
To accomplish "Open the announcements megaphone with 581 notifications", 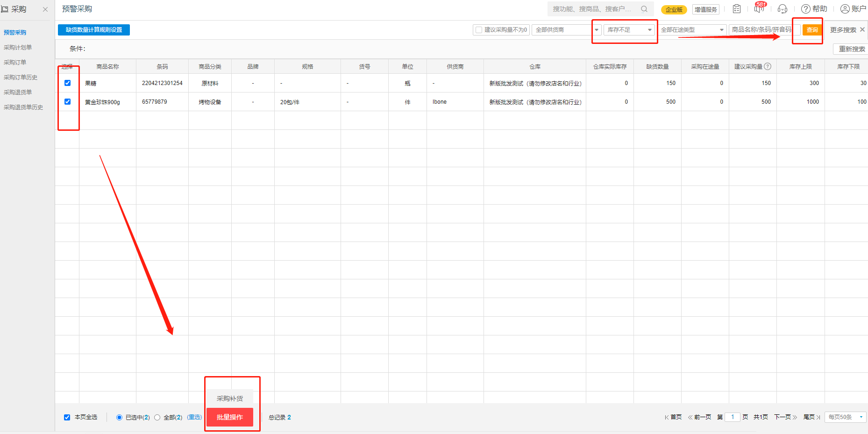I will pos(759,8).
